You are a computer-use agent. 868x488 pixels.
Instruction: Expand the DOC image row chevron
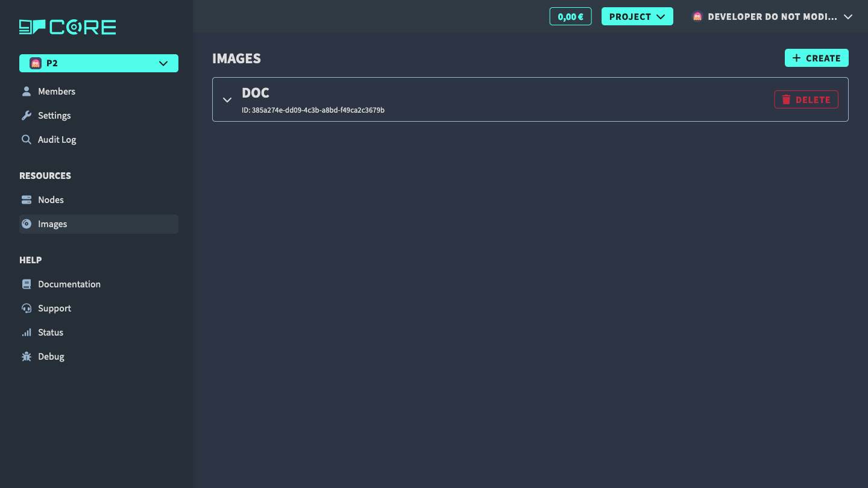(x=227, y=100)
